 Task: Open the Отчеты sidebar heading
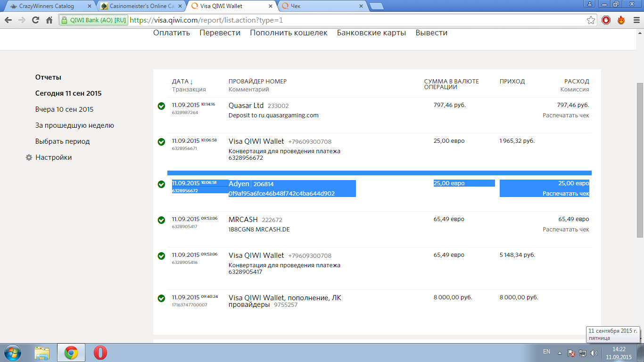48,77
